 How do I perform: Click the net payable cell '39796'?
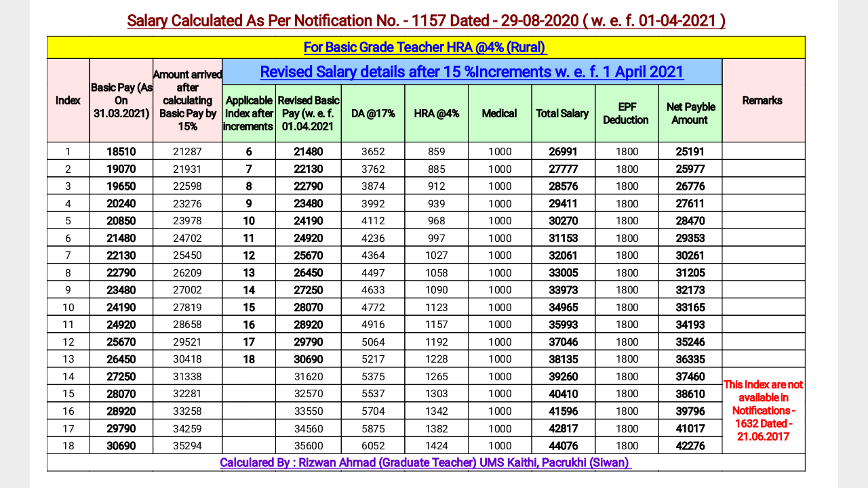[690, 411]
